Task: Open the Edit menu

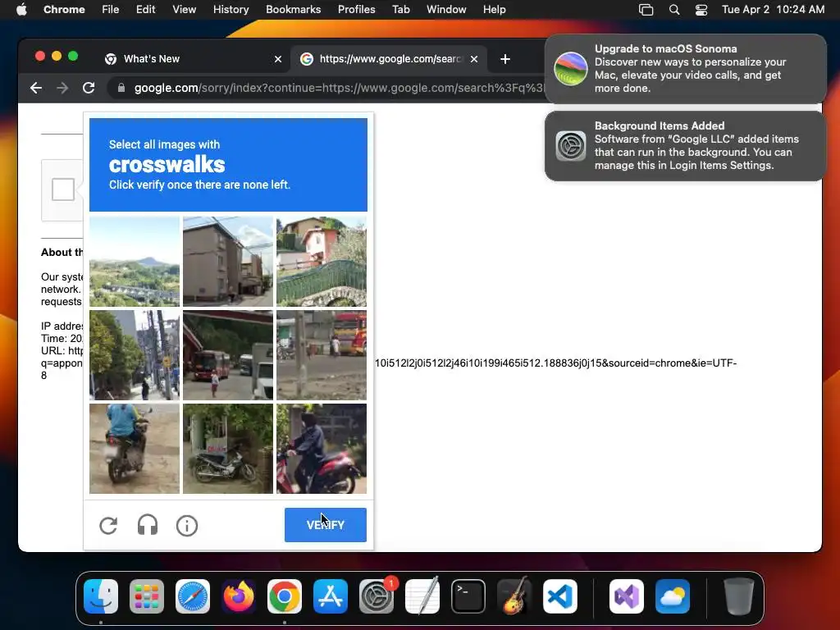Action: tap(145, 9)
